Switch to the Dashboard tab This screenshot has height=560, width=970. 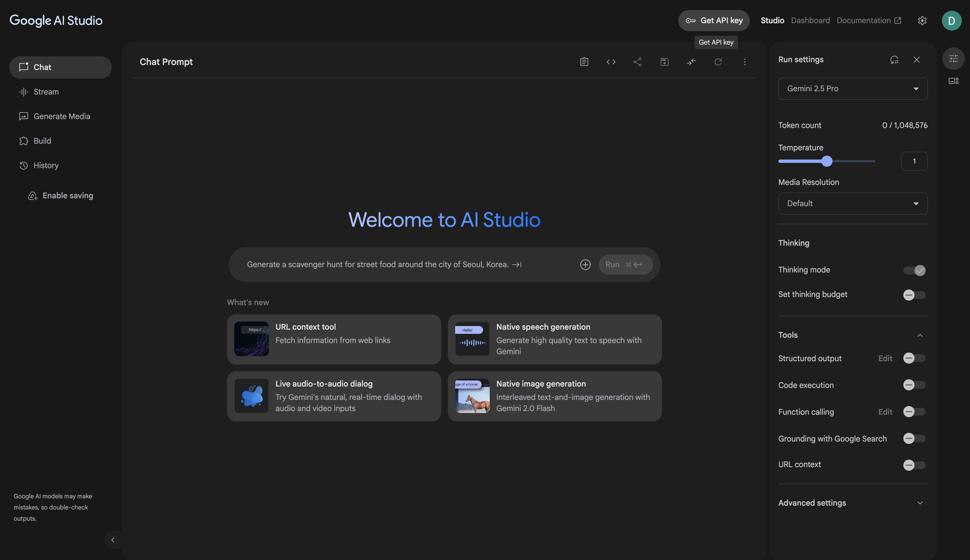[810, 20]
